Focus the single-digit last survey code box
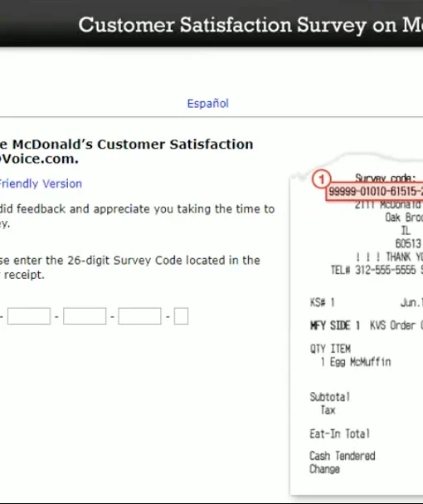 pyautogui.click(x=181, y=316)
